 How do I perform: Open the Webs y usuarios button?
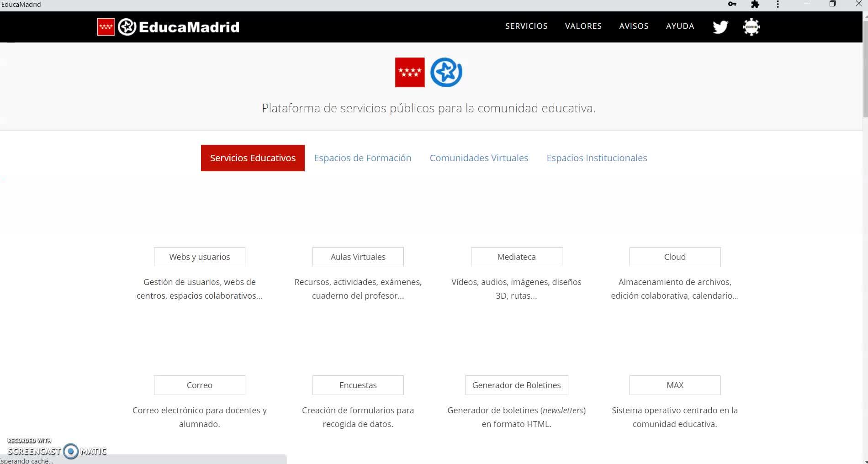pyautogui.click(x=200, y=257)
